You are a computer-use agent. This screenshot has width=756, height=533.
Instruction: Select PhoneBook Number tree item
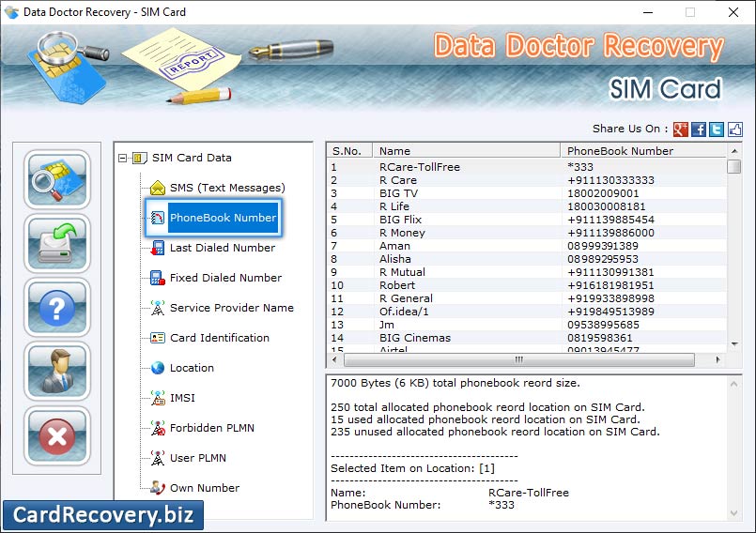click(x=223, y=218)
